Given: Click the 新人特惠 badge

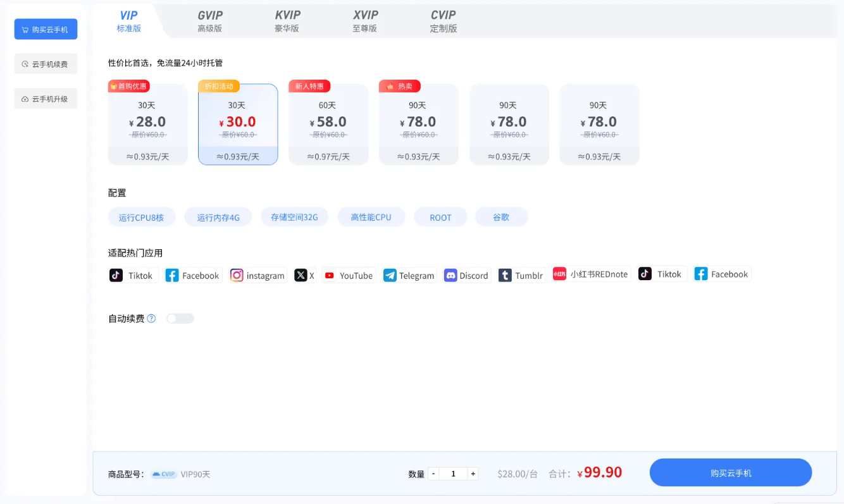Looking at the screenshot, I should (x=309, y=86).
